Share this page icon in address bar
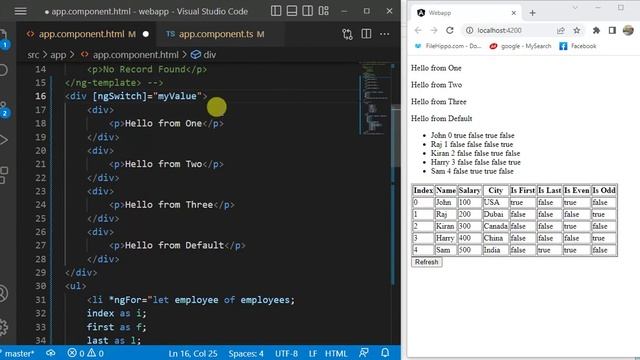 tap(560, 30)
